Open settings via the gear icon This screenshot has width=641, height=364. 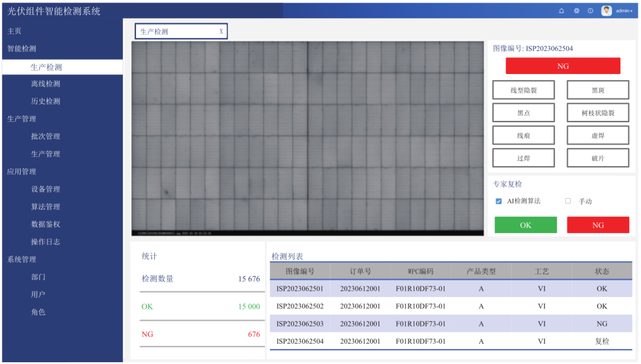(576, 11)
